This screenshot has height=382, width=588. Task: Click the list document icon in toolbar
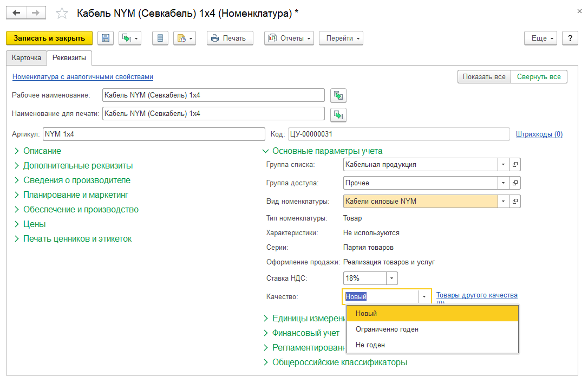coord(160,38)
